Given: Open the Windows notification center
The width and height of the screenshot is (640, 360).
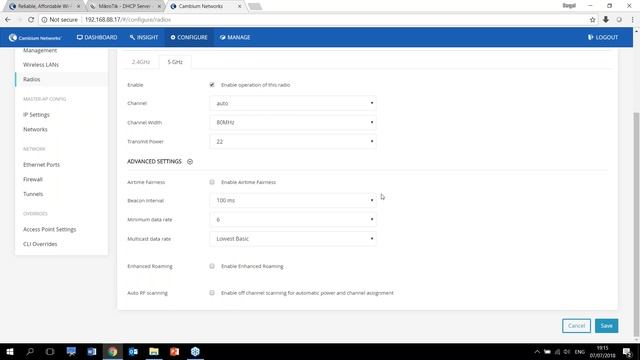Looking at the screenshot, I should click(627, 351).
